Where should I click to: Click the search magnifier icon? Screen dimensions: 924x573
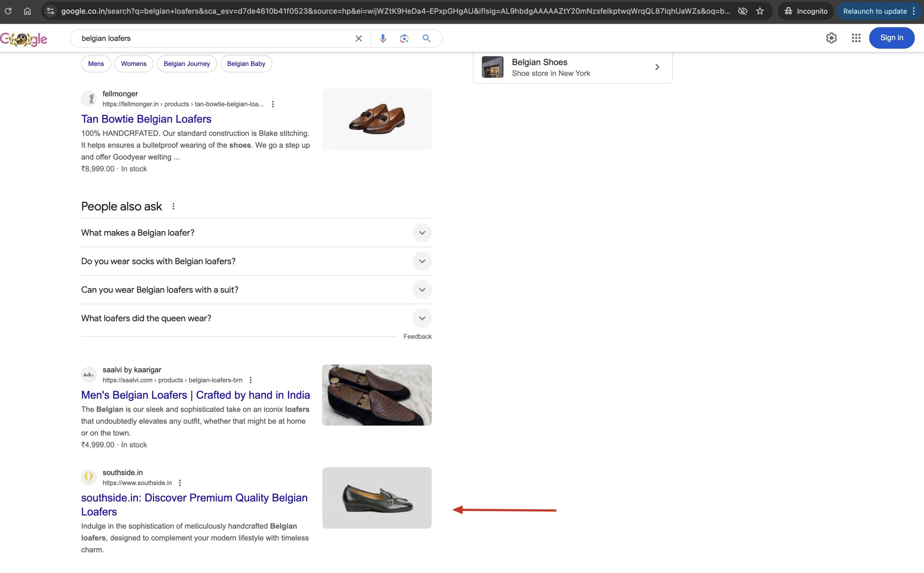coord(426,38)
